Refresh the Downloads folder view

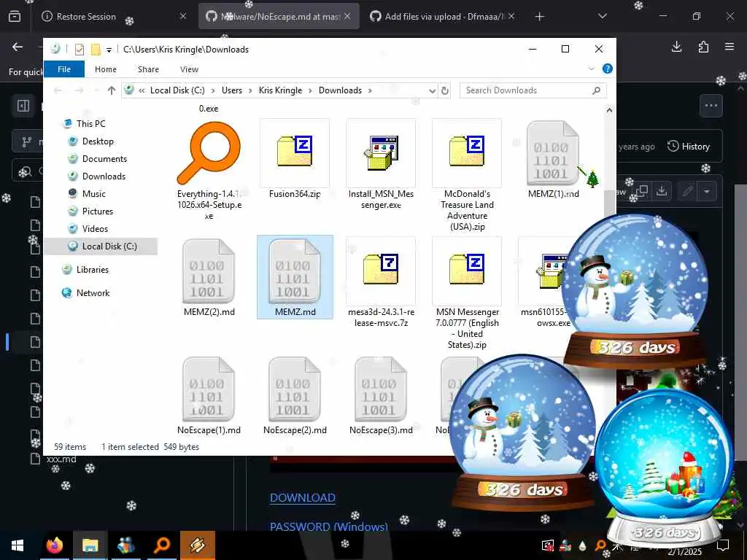[x=445, y=90]
